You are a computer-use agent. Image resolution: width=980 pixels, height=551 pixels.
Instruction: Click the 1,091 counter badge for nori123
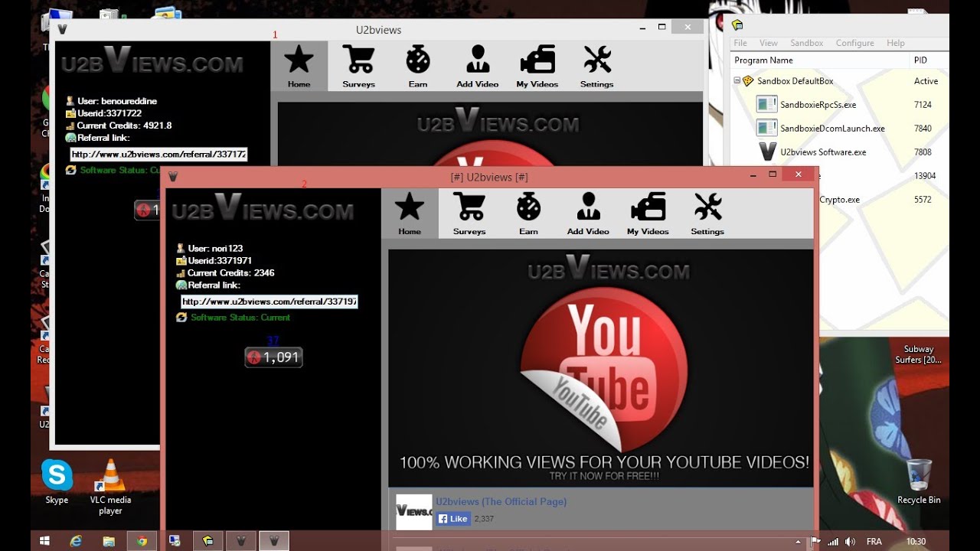pos(273,357)
